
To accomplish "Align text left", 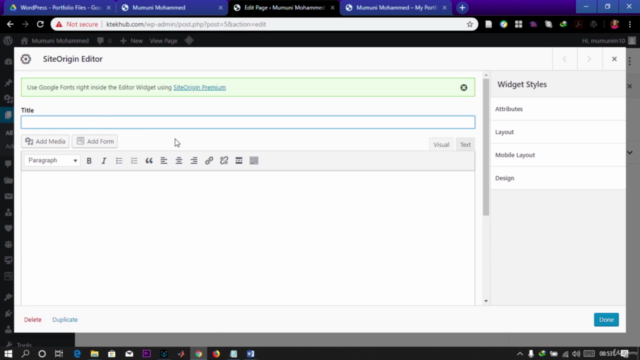I will pyautogui.click(x=164, y=161).
